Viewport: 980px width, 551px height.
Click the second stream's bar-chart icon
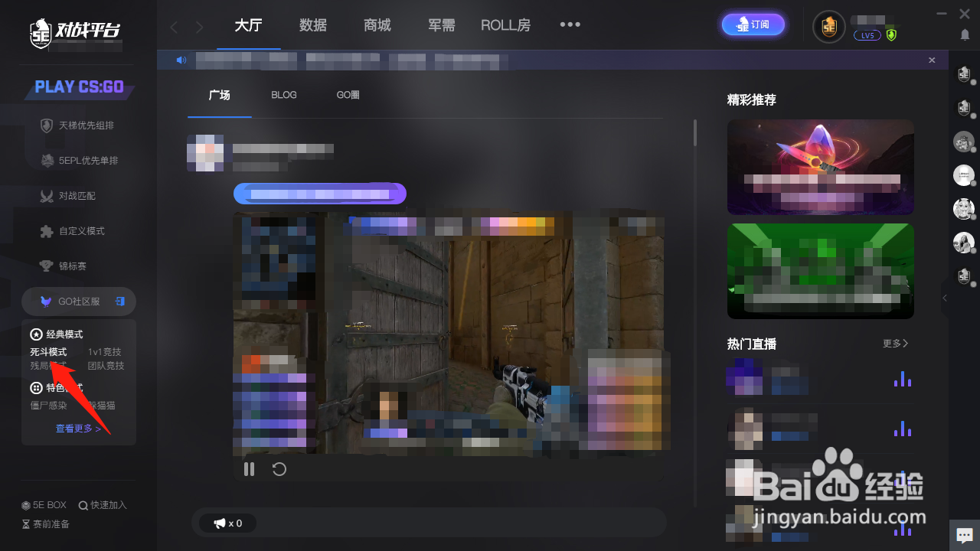click(903, 429)
